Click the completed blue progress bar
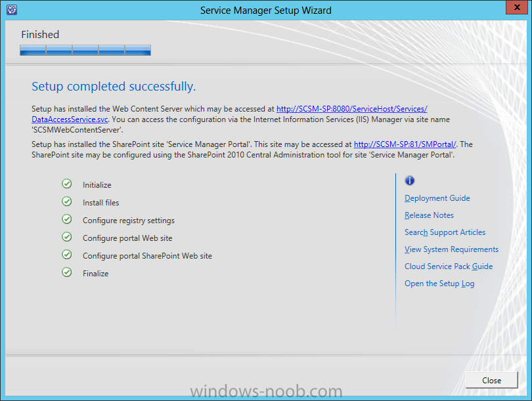The height and width of the screenshot is (401, 532). [x=85, y=50]
